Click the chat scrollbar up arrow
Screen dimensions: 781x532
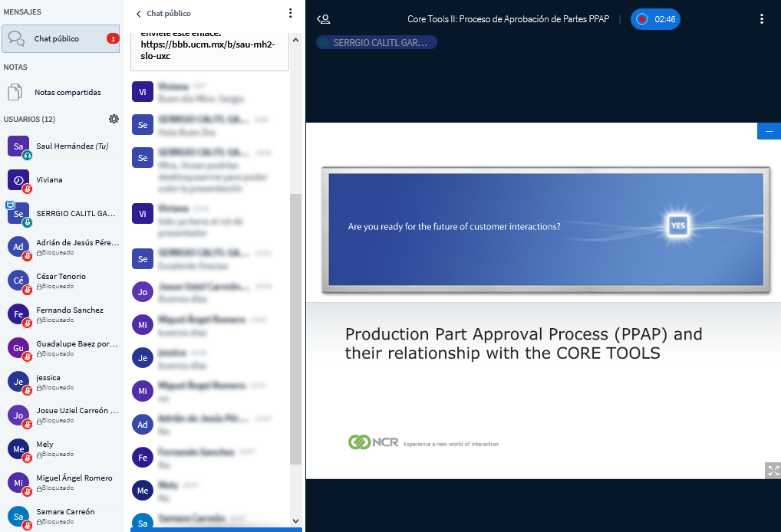296,40
